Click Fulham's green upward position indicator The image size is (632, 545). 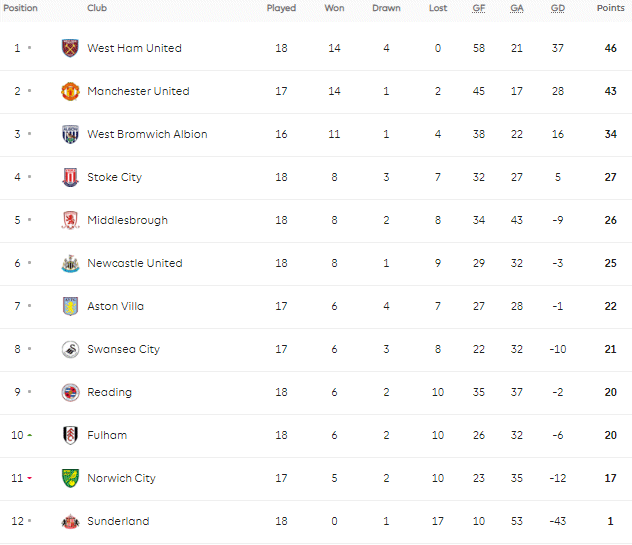(29, 435)
